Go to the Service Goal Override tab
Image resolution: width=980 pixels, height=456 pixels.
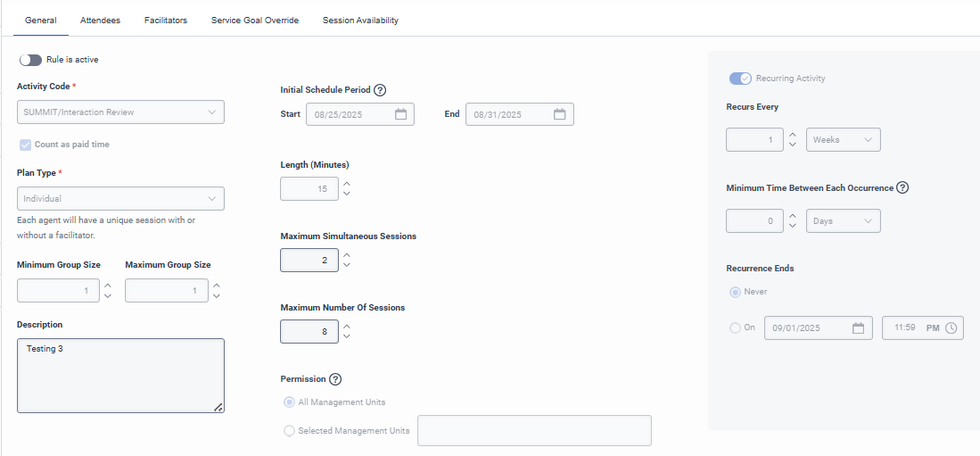click(x=255, y=20)
